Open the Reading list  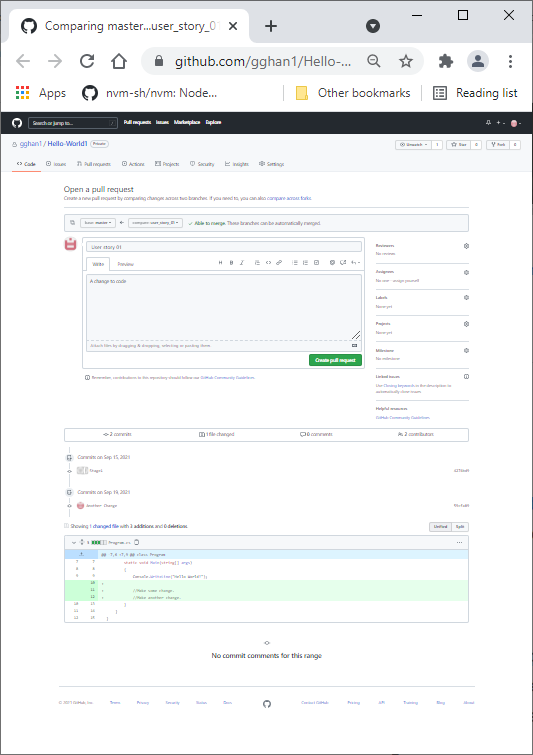[476, 93]
